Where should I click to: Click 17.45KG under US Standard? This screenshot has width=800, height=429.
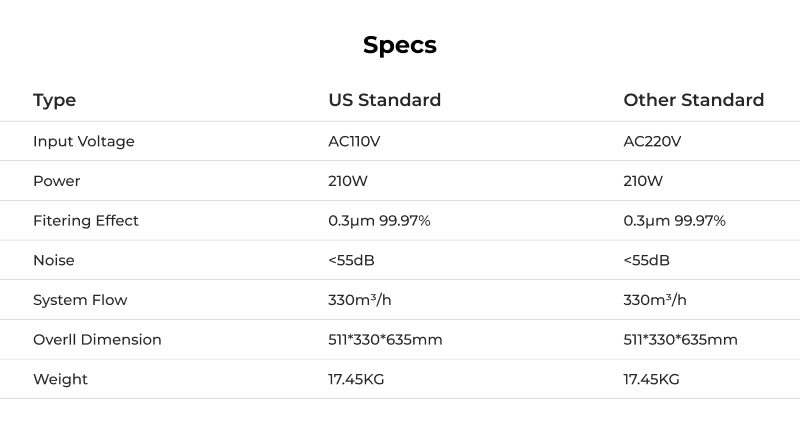pos(356,379)
